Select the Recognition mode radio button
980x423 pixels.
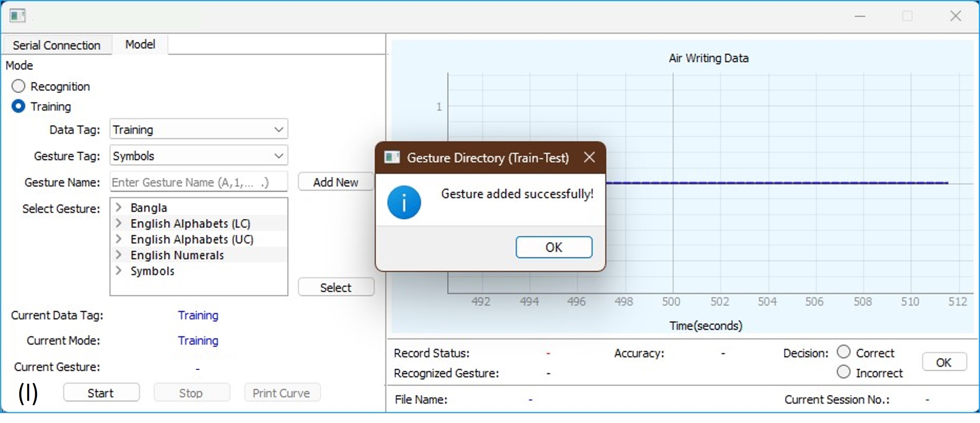click(18, 86)
